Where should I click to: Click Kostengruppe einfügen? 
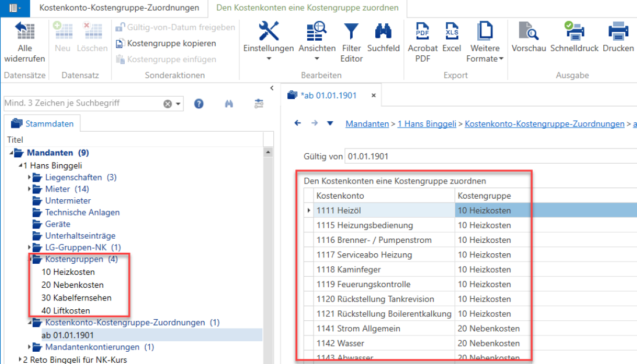[166, 59]
